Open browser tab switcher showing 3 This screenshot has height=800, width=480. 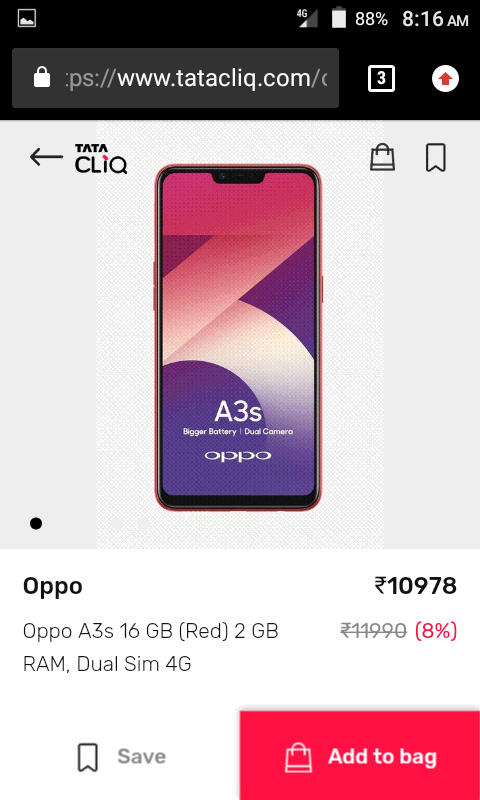tap(381, 79)
